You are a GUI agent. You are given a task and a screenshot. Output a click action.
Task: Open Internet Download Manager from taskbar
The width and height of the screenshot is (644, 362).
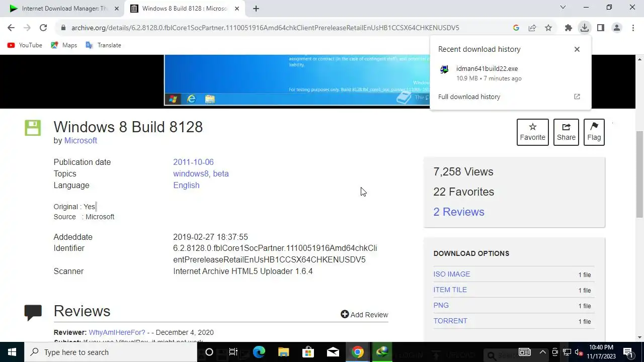382,352
